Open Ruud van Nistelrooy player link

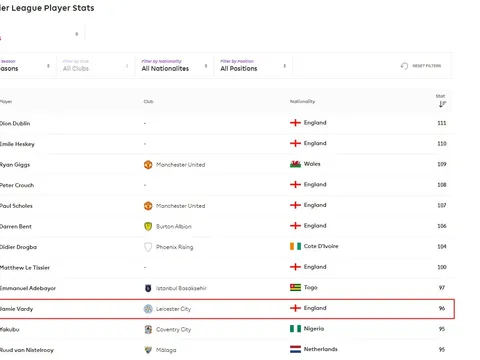click(27, 350)
